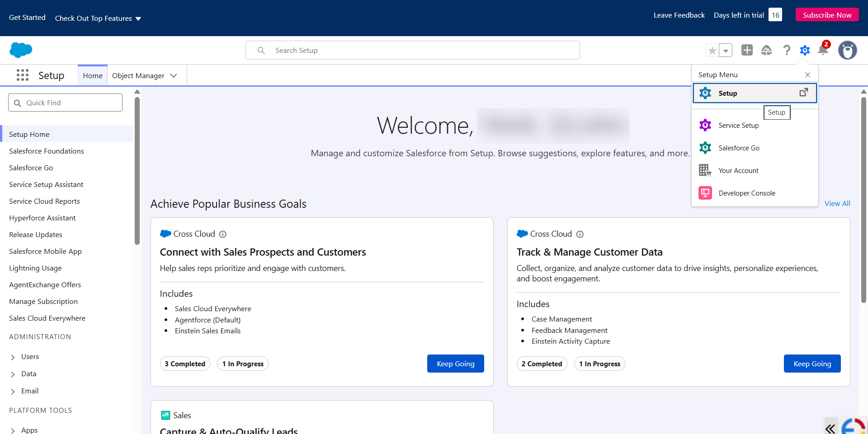The width and height of the screenshot is (868, 434).
Task: Click the Setup gear icon in header
Action: click(x=805, y=50)
